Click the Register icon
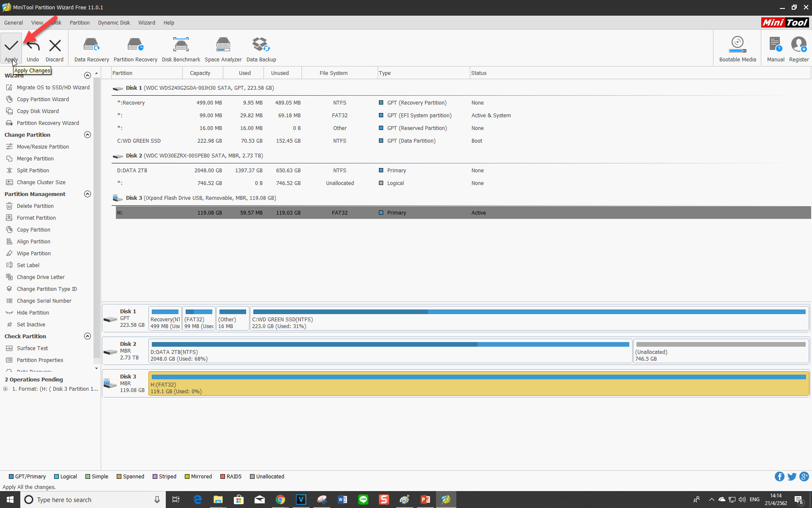The height and width of the screenshot is (508, 812). coord(799,44)
